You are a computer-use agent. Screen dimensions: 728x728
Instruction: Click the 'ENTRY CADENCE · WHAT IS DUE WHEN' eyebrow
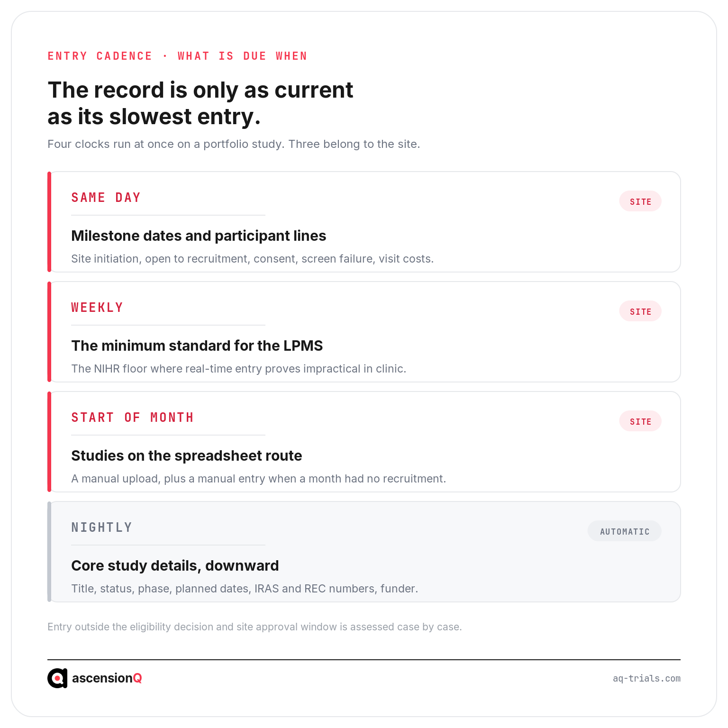coord(177,56)
